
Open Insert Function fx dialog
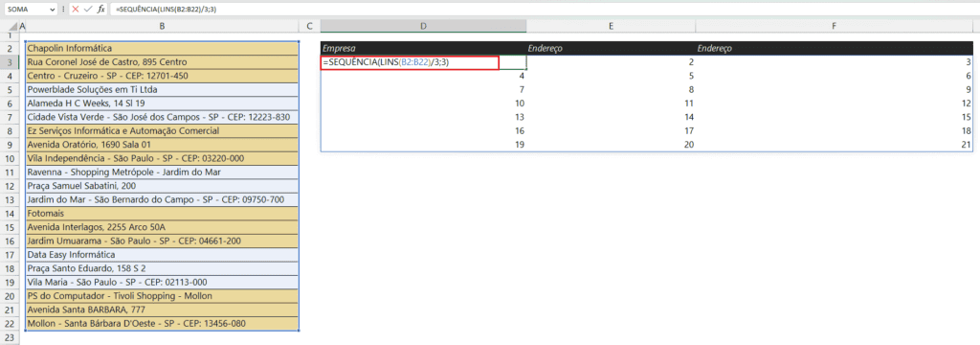point(100,10)
